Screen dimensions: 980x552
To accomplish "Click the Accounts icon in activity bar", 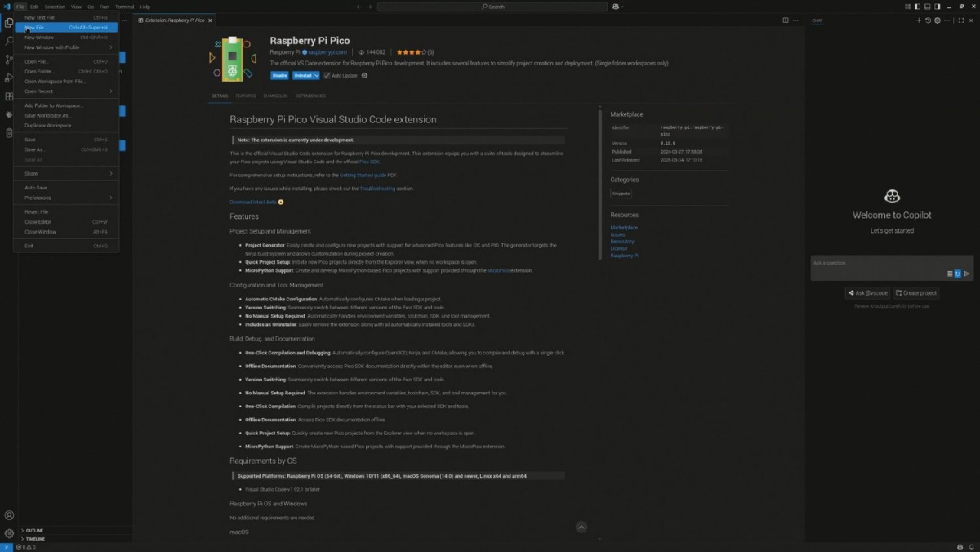I will [x=9, y=515].
